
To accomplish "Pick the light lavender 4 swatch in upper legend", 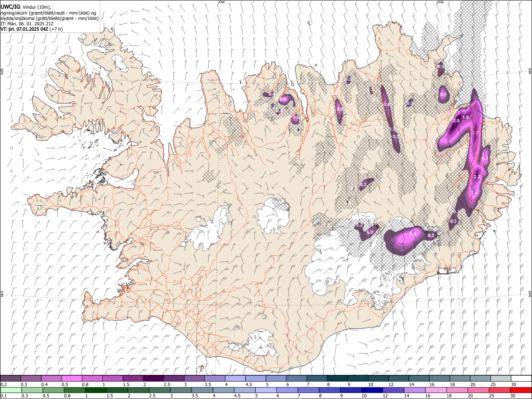I will click(235, 379).
